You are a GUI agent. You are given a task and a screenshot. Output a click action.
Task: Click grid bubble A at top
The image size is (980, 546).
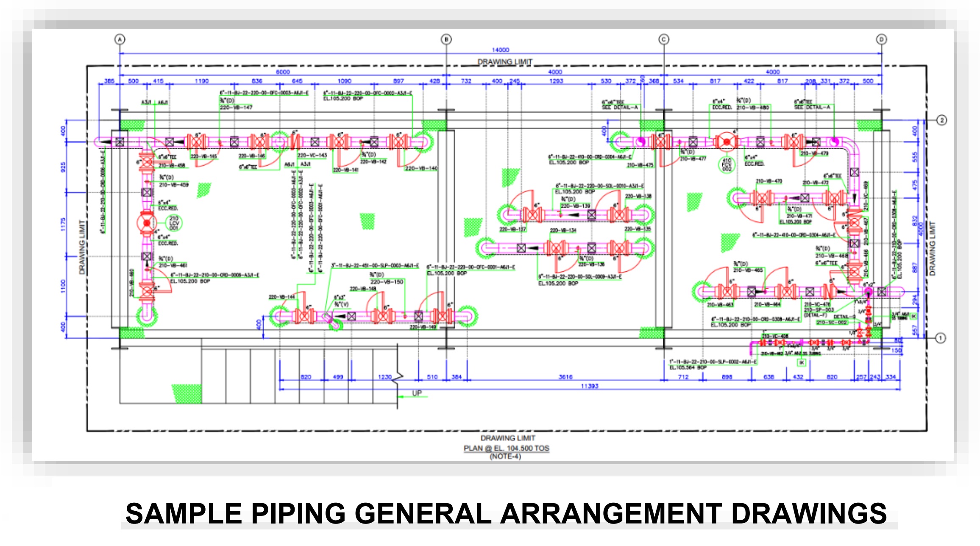(x=120, y=39)
